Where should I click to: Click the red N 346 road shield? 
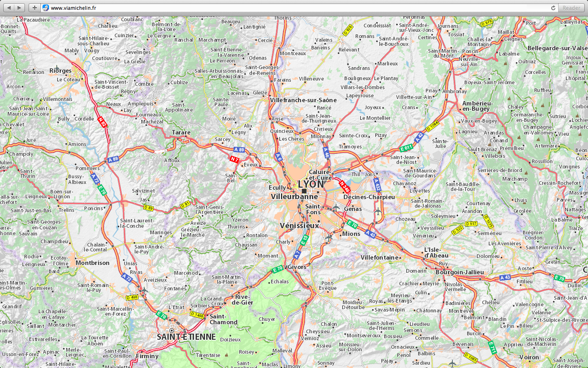coord(345,187)
